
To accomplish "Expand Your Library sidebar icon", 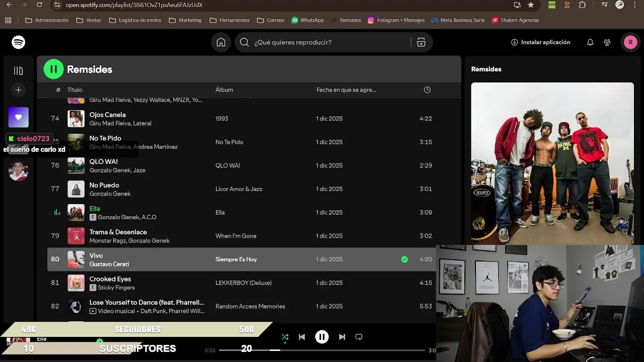I will 18,71.
